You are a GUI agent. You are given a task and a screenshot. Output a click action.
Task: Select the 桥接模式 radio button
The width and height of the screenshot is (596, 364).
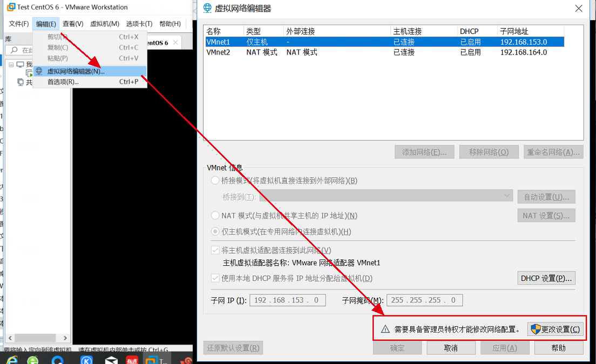(x=215, y=180)
